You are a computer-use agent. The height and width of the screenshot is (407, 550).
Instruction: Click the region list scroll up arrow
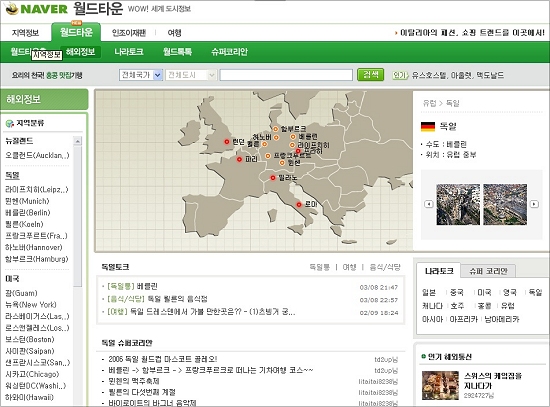(x=78, y=141)
